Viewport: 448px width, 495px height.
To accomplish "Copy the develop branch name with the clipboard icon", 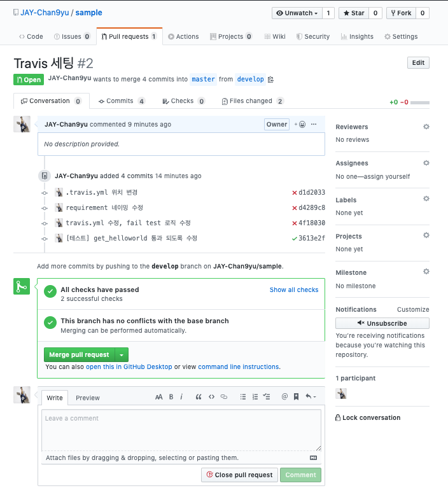I will (270, 80).
